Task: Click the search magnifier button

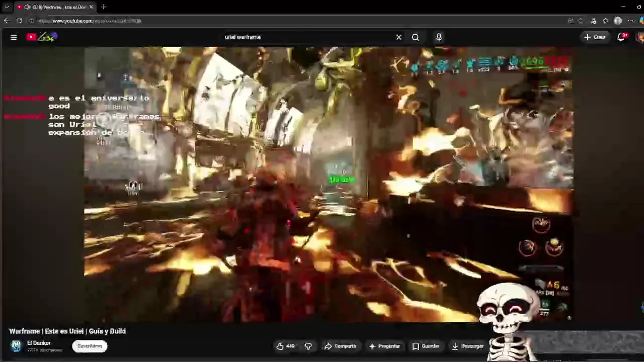Action: click(416, 37)
